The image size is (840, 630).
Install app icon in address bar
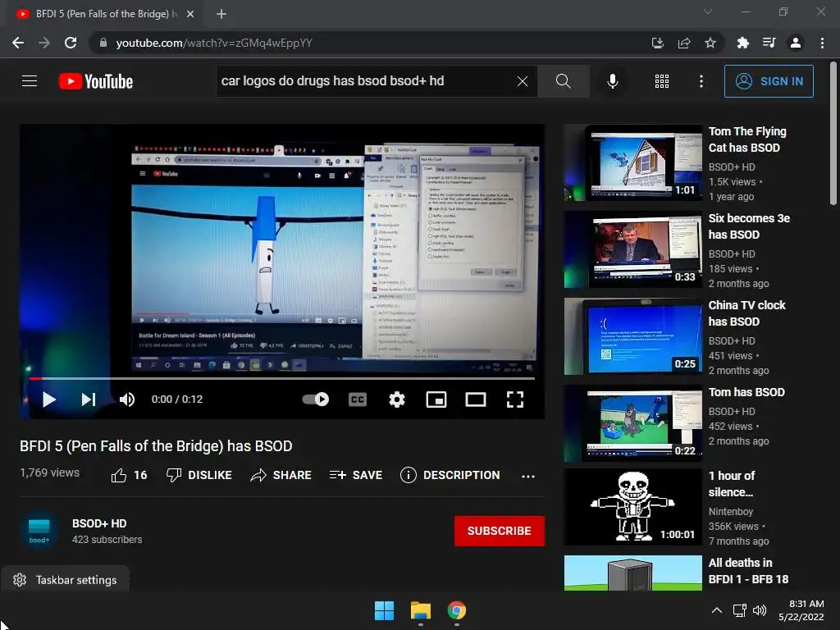657,43
